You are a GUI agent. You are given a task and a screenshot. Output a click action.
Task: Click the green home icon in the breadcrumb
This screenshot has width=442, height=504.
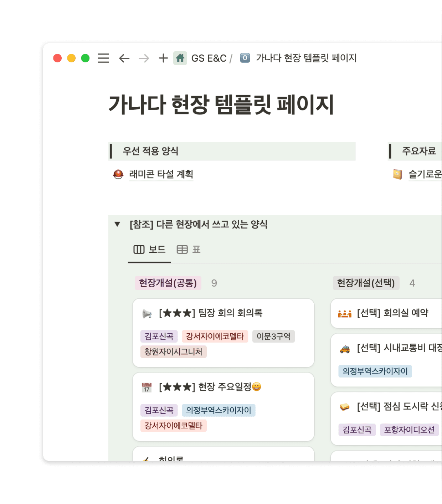point(180,58)
